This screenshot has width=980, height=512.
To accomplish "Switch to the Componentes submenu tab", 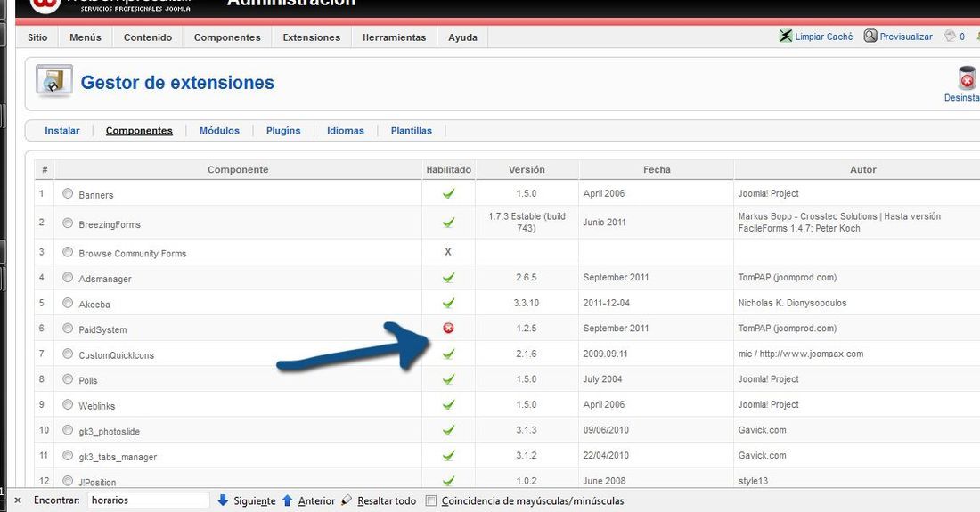I will pyautogui.click(x=139, y=131).
